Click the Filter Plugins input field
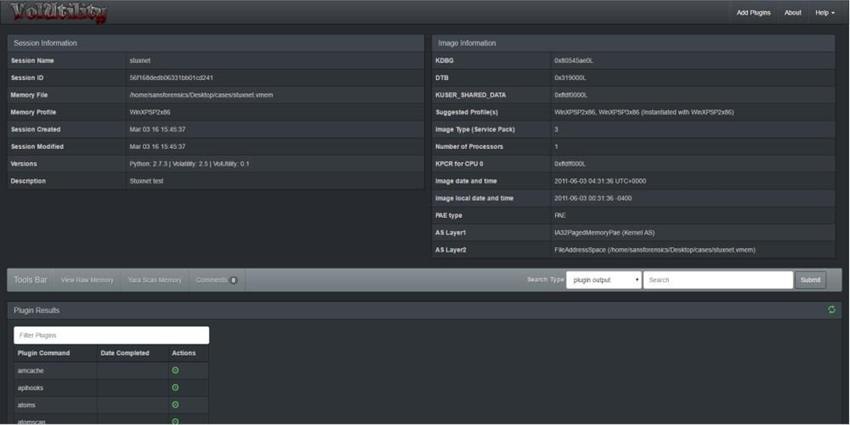Image resolution: width=850 pixels, height=425 pixels. click(x=111, y=335)
